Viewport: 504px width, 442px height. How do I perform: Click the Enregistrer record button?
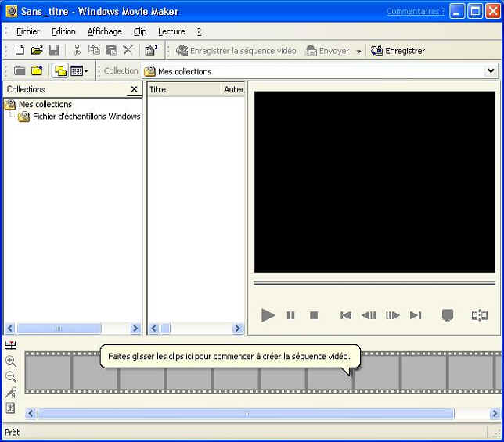[398, 50]
